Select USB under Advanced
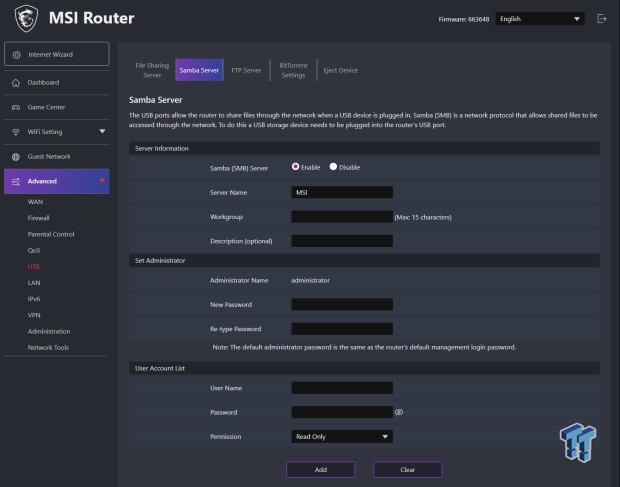Viewport: 620px width, 487px height. [34, 267]
